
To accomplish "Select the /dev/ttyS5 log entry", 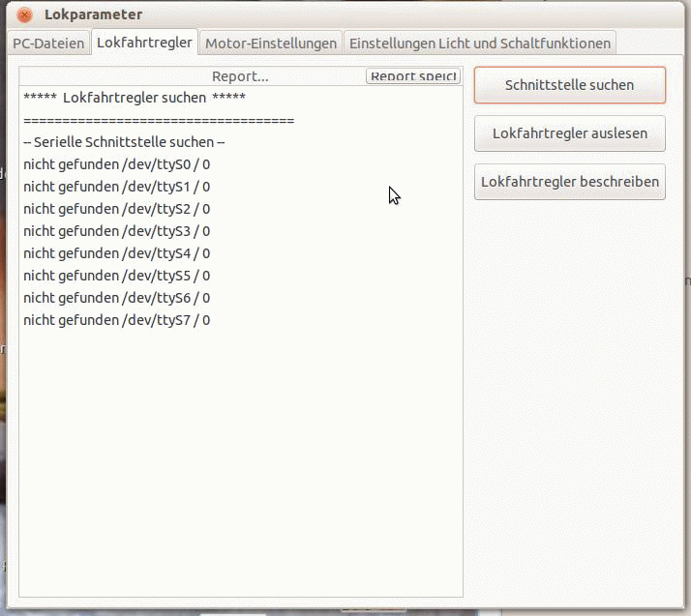I will 117,276.
